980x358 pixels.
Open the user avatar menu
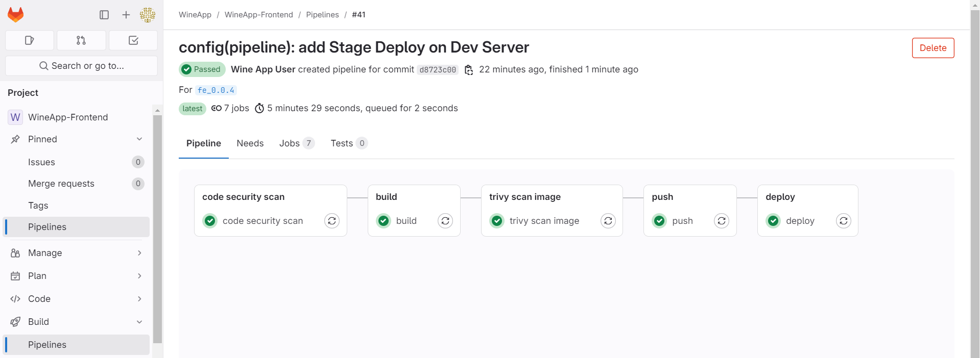click(148, 15)
